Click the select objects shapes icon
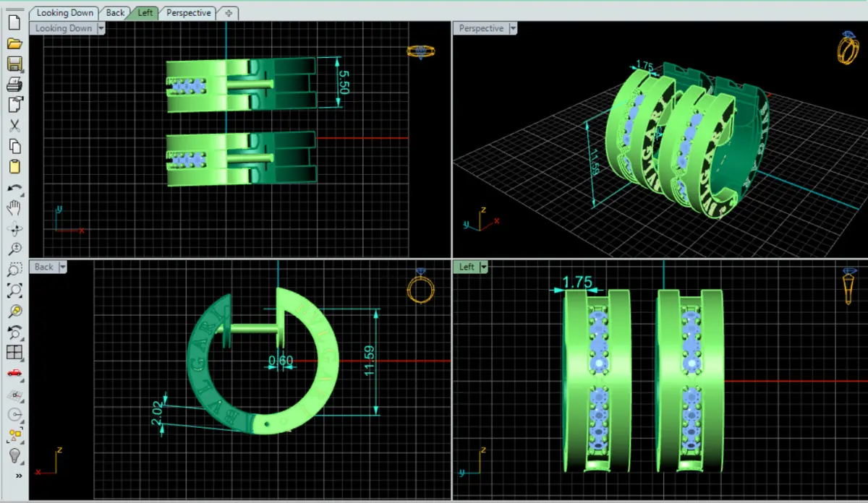 tap(14, 435)
